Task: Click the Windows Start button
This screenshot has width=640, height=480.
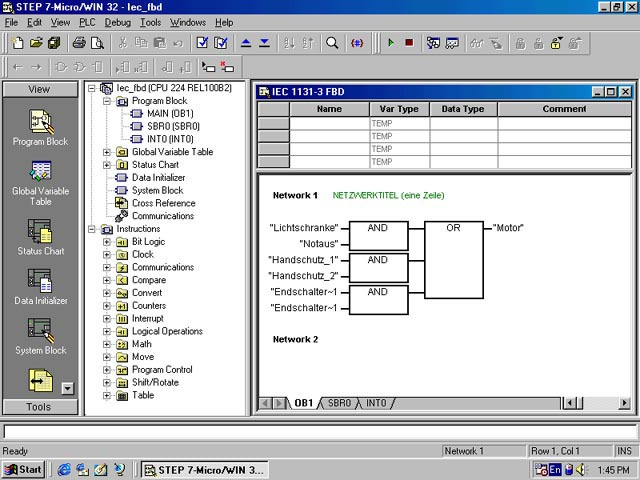Action: pyautogui.click(x=23, y=469)
